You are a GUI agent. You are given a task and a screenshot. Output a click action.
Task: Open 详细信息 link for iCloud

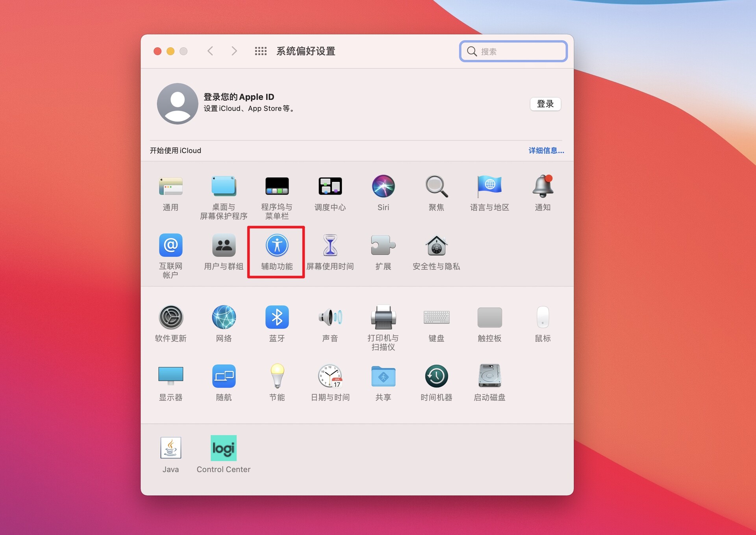pyautogui.click(x=546, y=150)
